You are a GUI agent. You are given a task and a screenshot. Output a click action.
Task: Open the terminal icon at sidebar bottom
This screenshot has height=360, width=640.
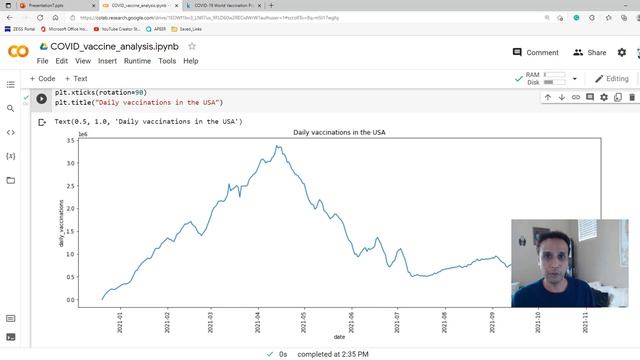(x=11, y=337)
